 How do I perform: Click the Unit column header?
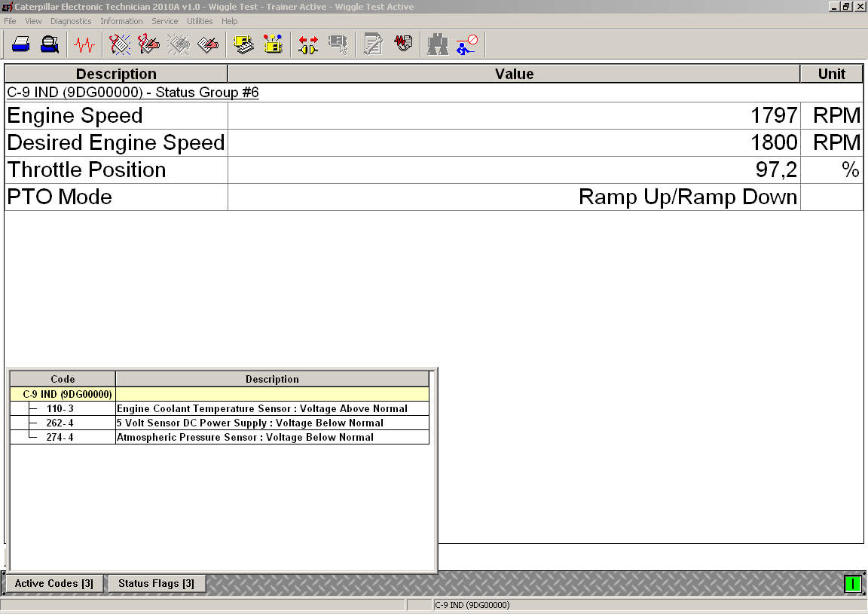832,74
